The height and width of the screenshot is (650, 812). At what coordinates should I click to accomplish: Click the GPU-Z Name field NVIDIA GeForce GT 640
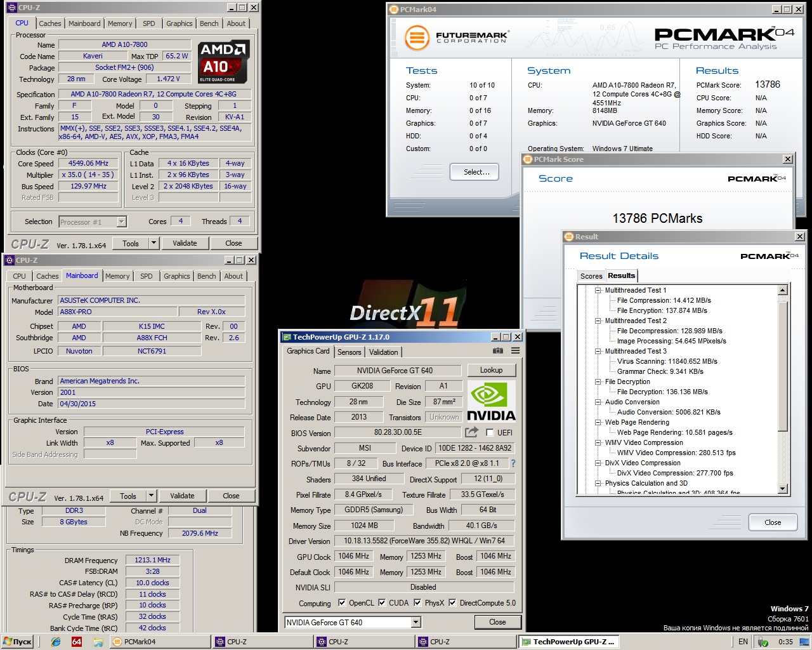click(x=398, y=371)
